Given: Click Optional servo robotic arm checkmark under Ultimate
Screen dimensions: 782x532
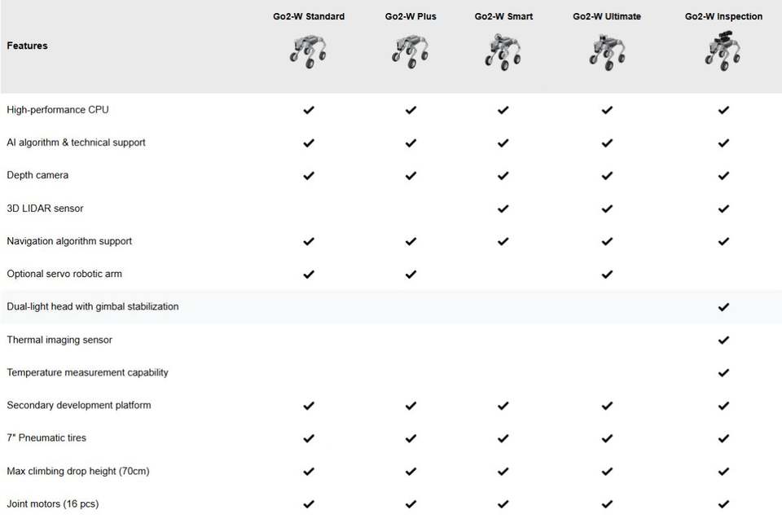Looking at the screenshot, I should (x=607, y=275).
